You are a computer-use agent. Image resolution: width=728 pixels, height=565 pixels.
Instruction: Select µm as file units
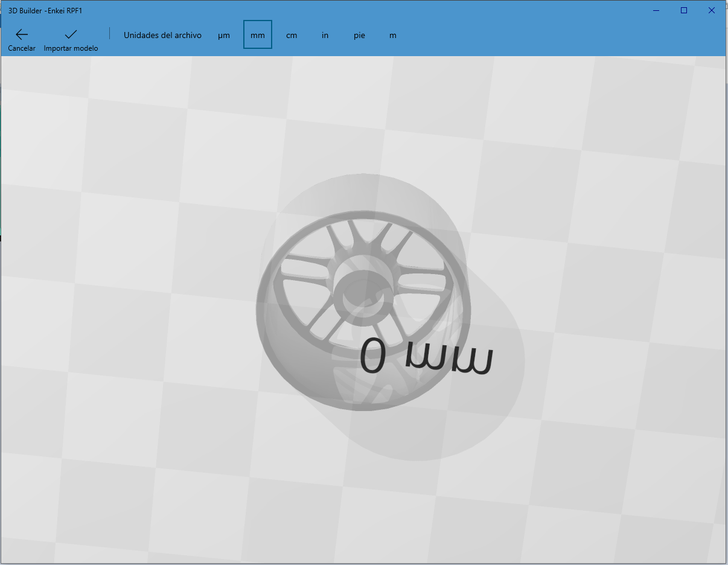(224, 35)
